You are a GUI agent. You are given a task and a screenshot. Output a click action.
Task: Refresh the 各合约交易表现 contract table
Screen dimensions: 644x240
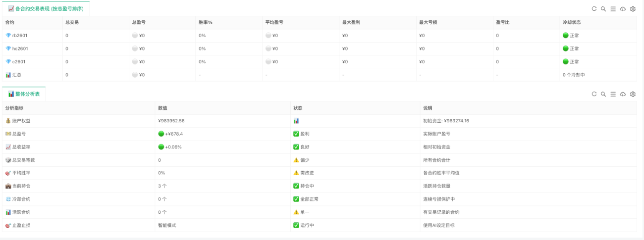click(594, 9)
